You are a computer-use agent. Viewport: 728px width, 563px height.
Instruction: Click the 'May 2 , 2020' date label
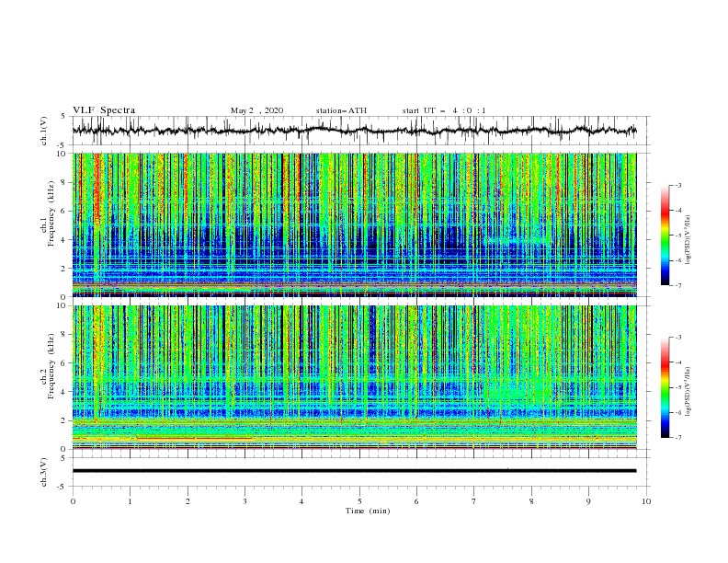(x=256, y=110)
